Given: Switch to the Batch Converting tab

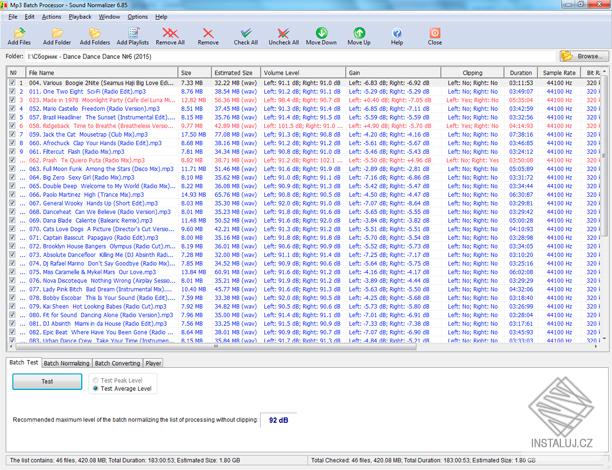Looking at the screenshot, I should pos(119,363).
